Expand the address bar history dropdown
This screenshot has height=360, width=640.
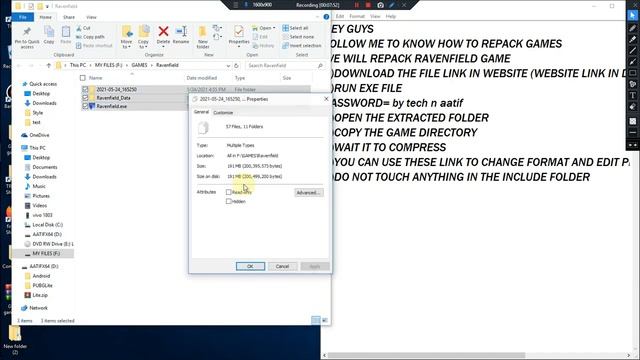(228, 65)
